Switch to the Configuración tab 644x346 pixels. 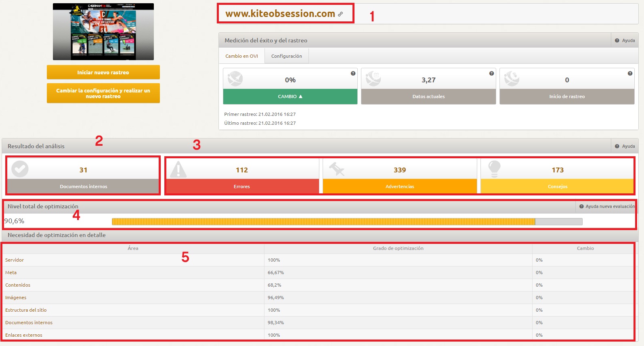tap(287, 56)
